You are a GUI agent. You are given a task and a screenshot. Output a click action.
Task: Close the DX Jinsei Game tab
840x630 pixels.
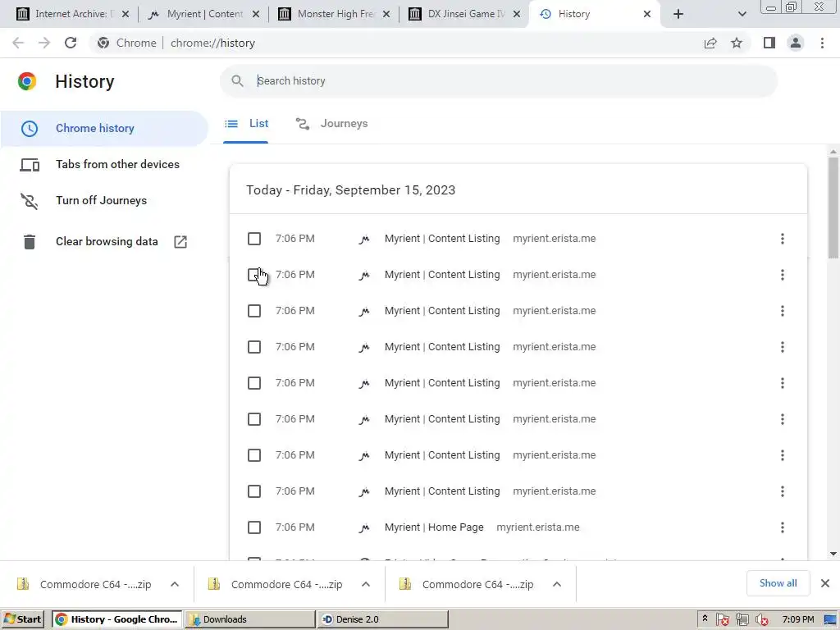click(x=517, y=14)
